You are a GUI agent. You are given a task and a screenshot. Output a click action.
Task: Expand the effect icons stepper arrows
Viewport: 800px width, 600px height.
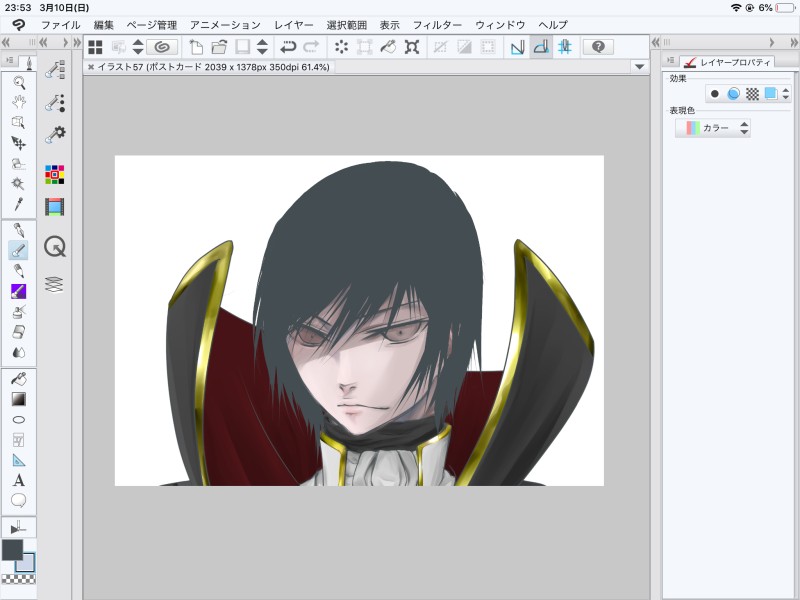click(x=786, y=94)
